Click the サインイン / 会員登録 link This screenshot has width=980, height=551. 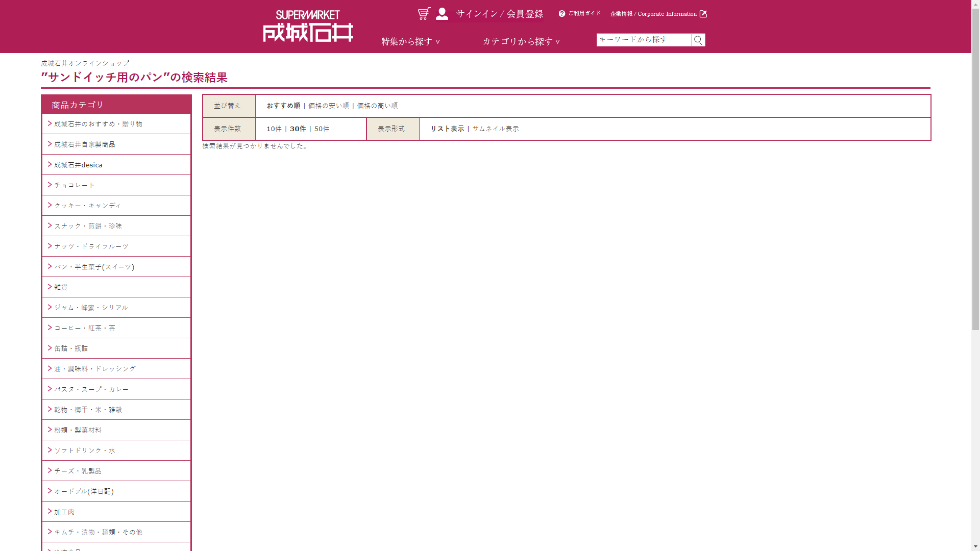[499, 14]
